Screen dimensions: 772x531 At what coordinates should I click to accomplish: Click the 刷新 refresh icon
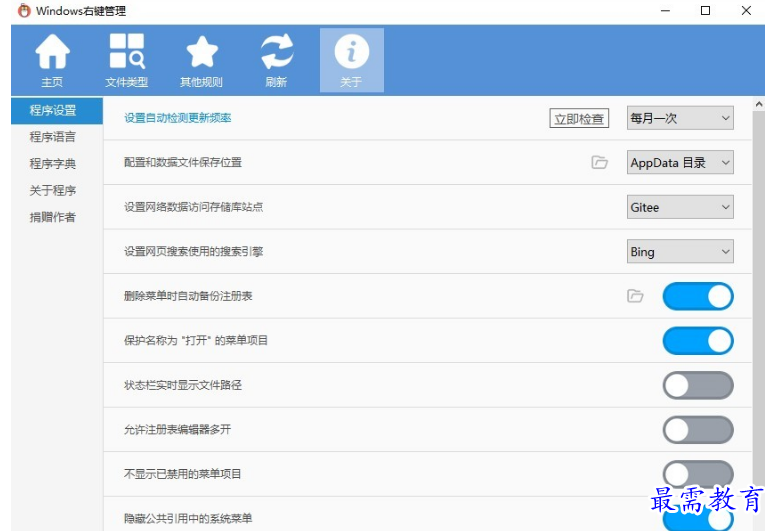[x=276, y=60]
